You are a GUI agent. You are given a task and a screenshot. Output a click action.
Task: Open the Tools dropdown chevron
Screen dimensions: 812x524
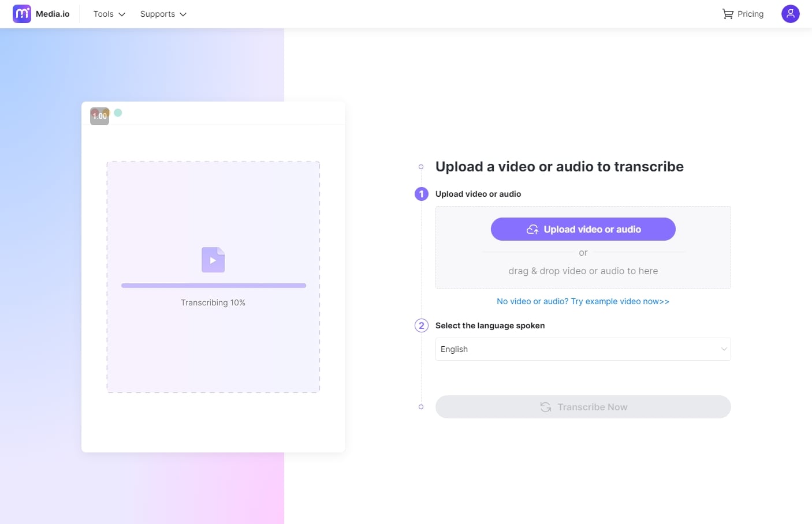coord(122,14)
